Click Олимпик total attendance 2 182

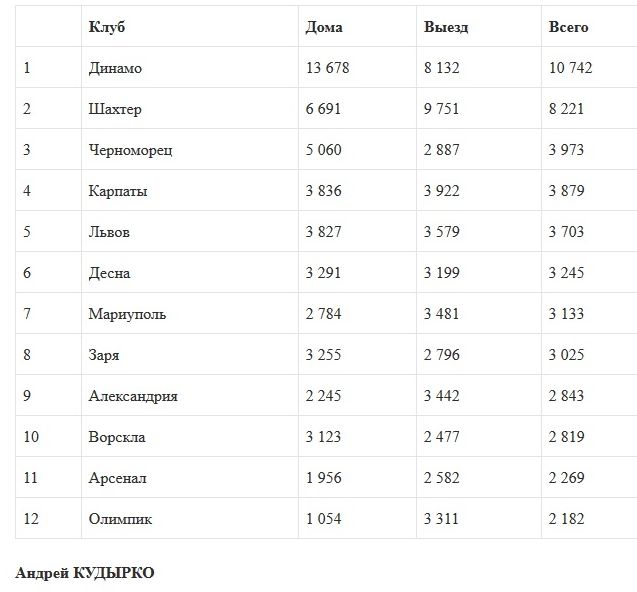[x=566, y=519]
